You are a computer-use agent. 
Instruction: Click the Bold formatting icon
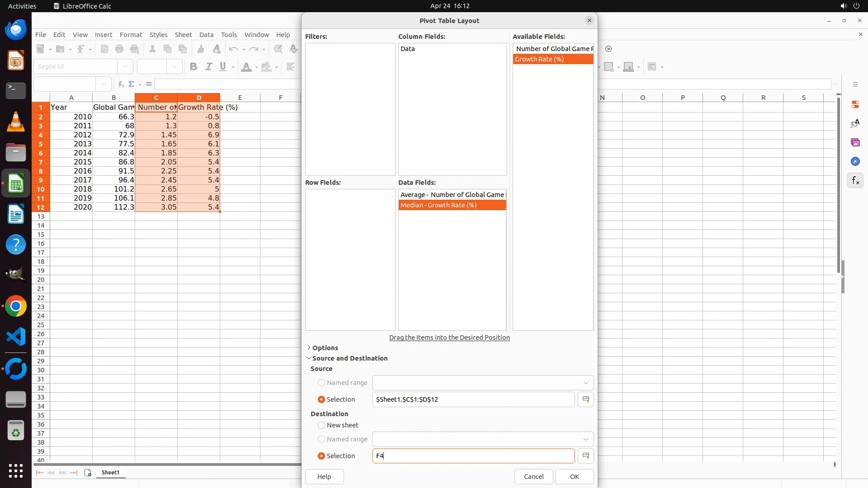[x=193, y=67]
